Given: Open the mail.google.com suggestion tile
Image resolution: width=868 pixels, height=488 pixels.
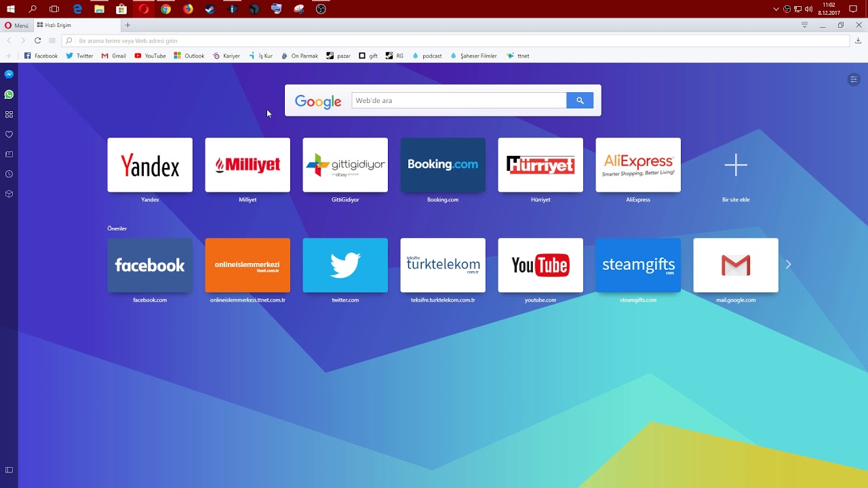Looking at the screenshot, I should [736, 265].
